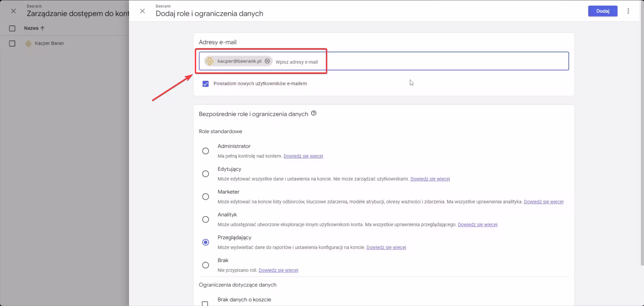Pick the Analityk role option
Viewport: 644px width, 306px height.
[x=206, y=220]
